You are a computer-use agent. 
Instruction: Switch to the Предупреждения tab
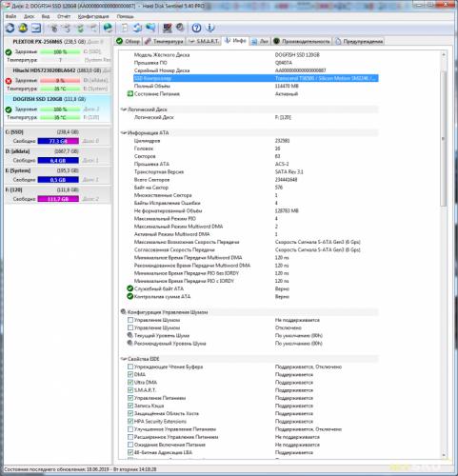click(359, 41)
